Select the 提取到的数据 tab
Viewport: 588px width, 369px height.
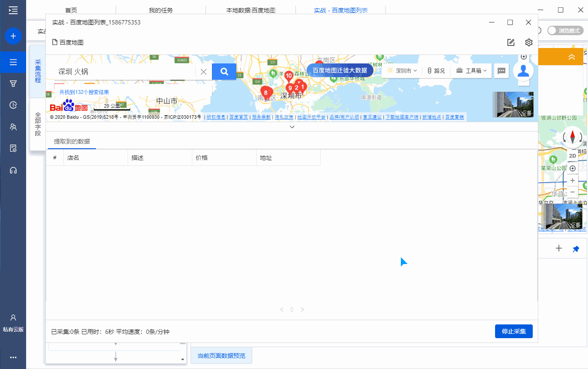72,141
